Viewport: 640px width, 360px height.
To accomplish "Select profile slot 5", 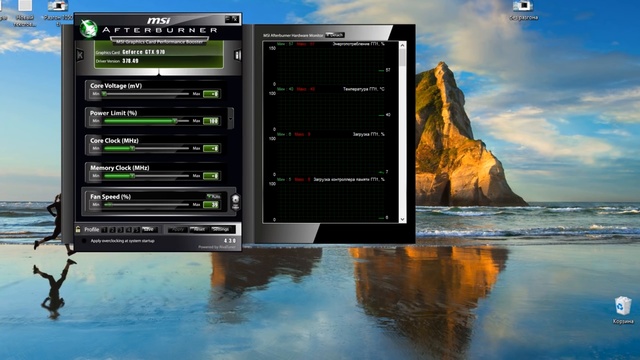I will (x=137, y=230).
